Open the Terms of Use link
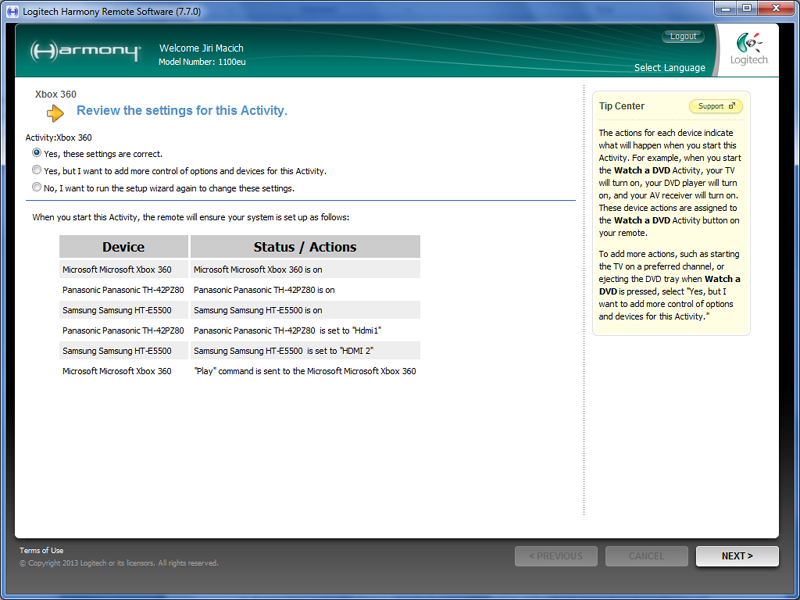Screen dimensions: 800x600 [x=41, y=551]
